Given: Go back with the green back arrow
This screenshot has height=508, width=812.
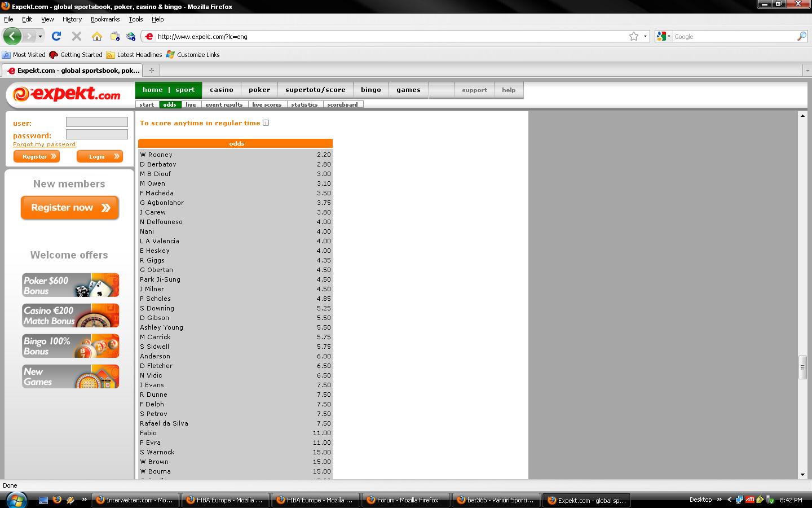Looking at the screenshot, I should [x=12, y=36].
